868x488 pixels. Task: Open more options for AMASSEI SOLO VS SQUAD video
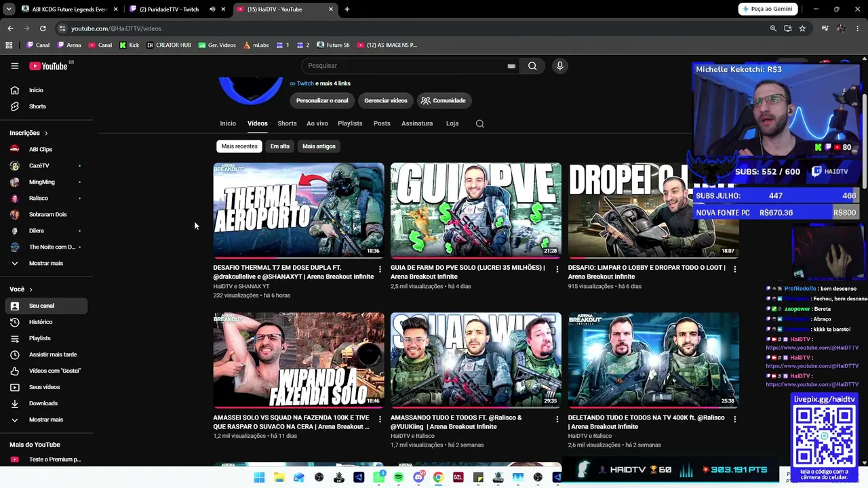click(x=380, y=420)
